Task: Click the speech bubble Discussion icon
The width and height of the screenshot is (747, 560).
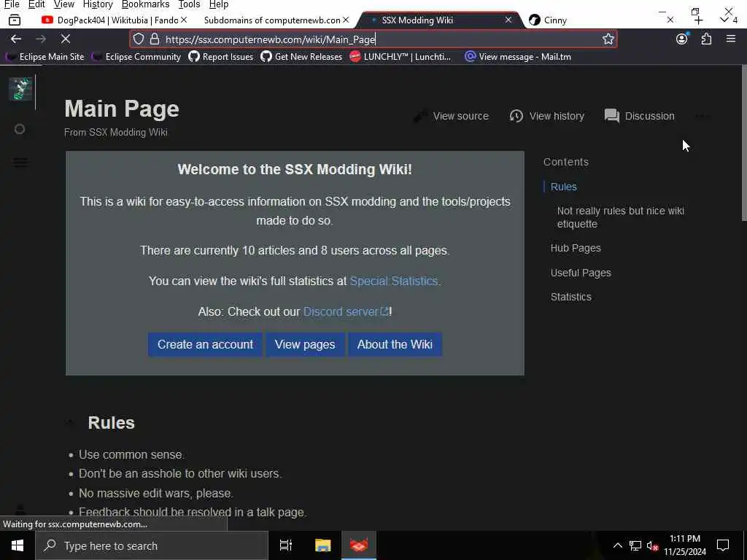Action: point(612,116)
